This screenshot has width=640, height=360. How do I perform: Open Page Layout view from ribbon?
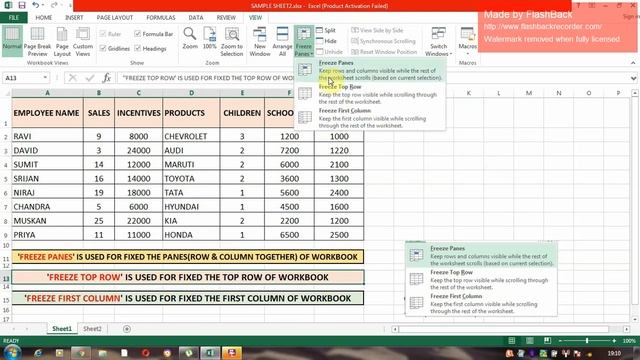click(x=62, y=42)
